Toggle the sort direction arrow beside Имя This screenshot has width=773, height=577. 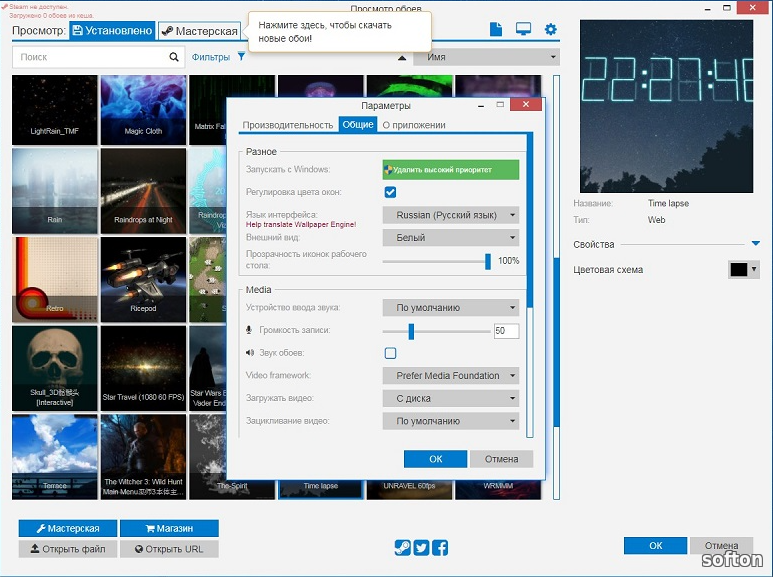pos(403,57)
